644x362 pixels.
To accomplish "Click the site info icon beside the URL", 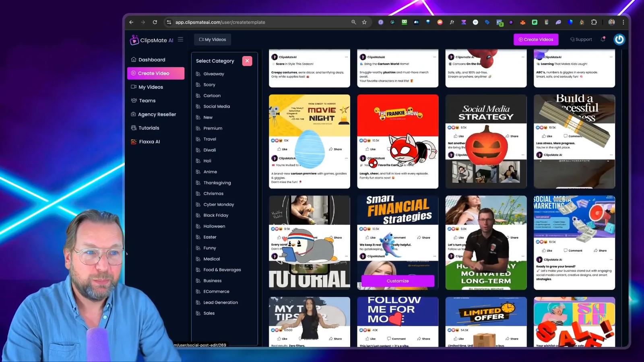I will pos(169,22).
